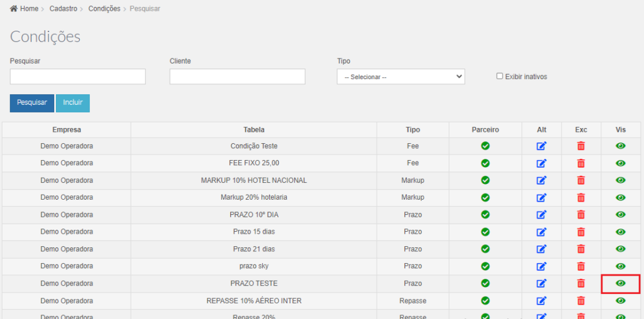Delete the REPASSE 10% AÉREO INTER row
Viewport: 644px width, 319px height.
coord(580,301)
